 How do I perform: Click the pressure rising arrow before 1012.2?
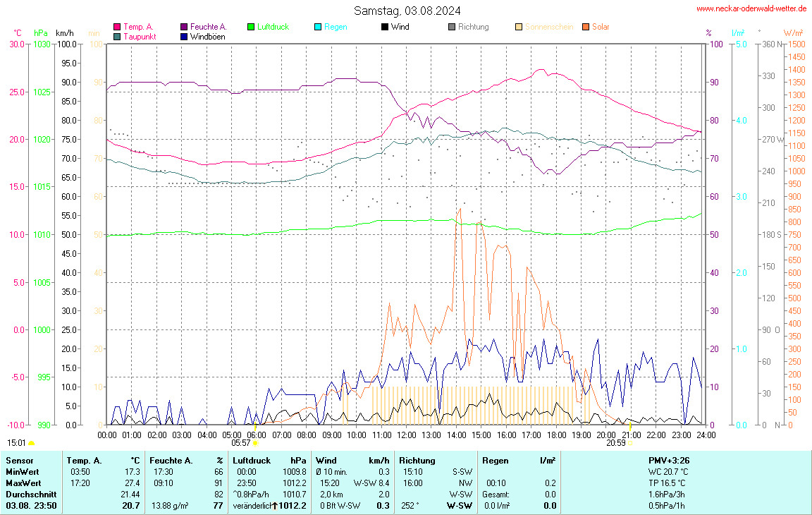275,505
